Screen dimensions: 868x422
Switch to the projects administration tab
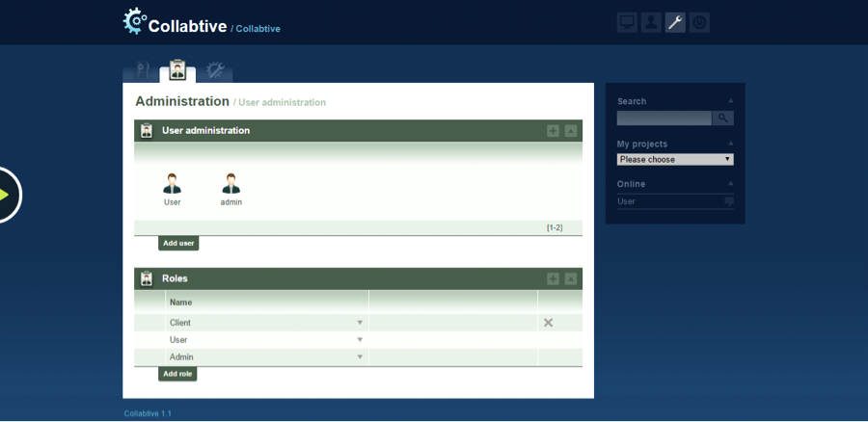click(x=141, y=70)
